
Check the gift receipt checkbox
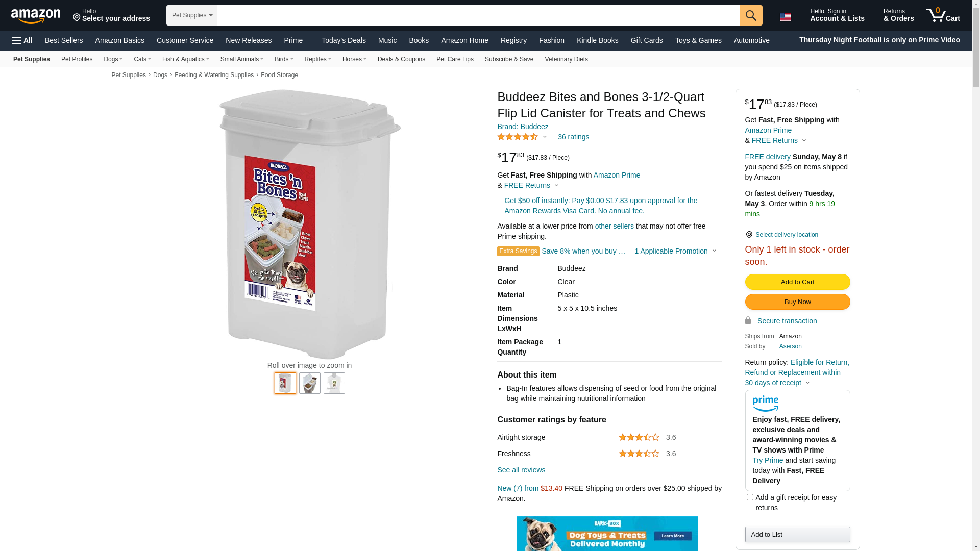[x=750, y=497]
